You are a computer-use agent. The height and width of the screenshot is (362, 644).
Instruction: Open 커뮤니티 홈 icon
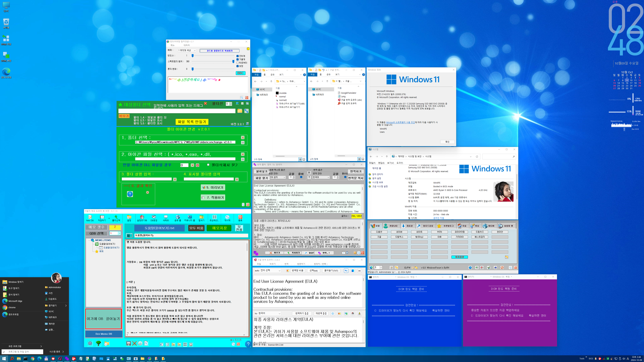click(190, 218)
